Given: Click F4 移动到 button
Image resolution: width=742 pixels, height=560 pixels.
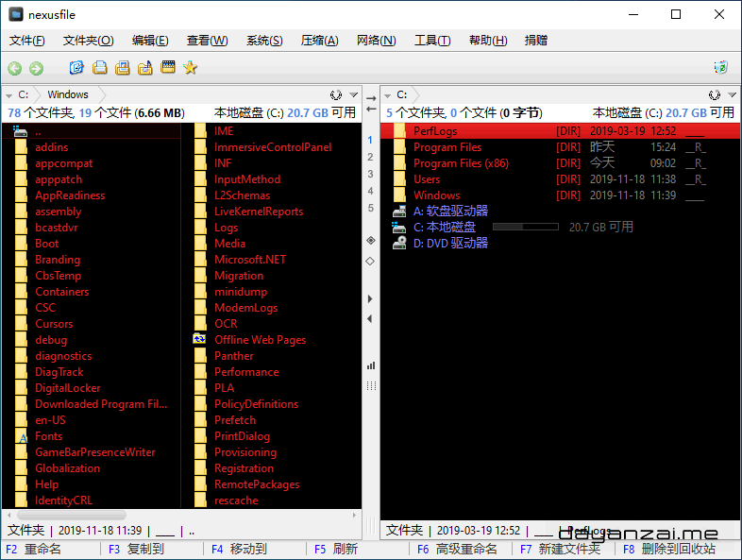Looking at the screenshot, I should pyautogui.click(x=239, y=549).
